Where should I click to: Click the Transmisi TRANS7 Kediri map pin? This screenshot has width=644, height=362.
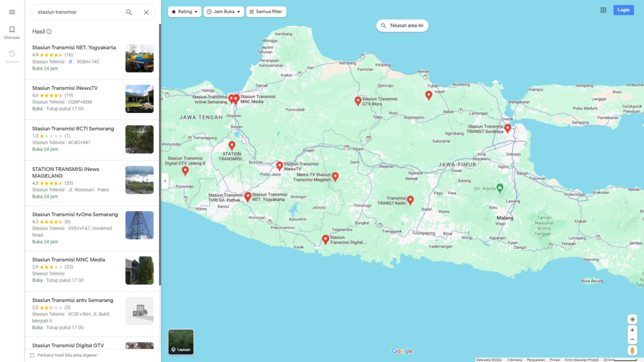pyautogui.click(x=410, y=200)
